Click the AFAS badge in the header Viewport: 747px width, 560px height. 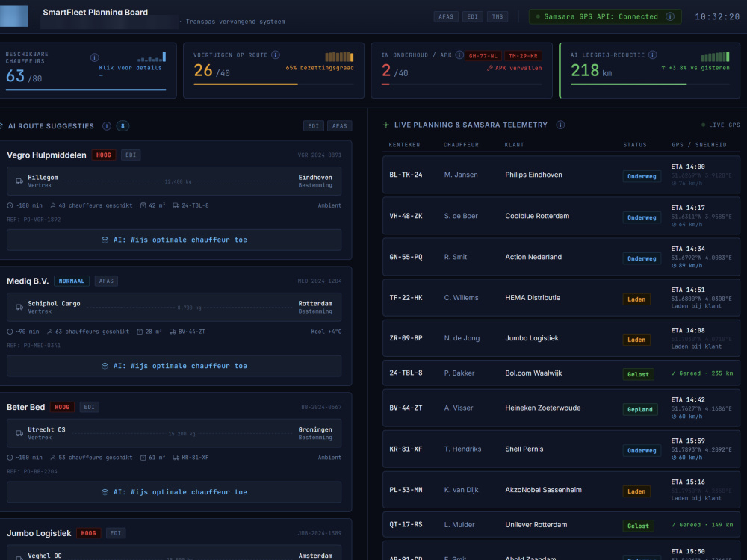(x=446, y=16)
